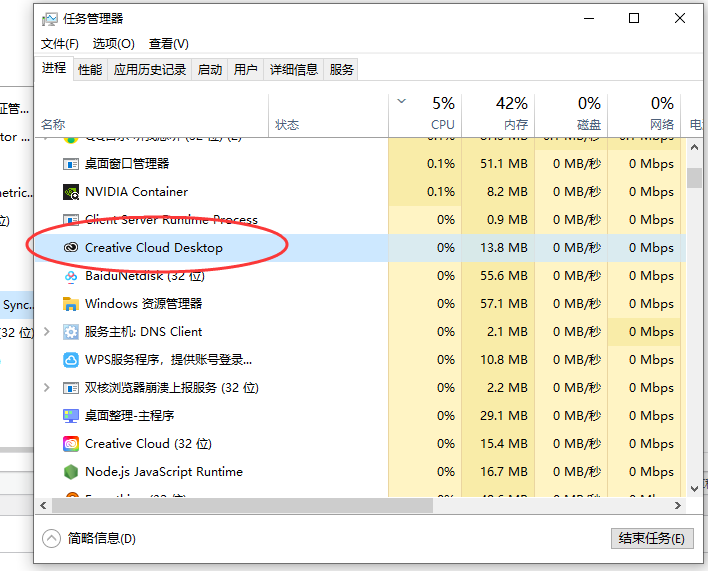Click the WPS服务程序 cloud icon

pyautogui.click(x=71, y=360)
